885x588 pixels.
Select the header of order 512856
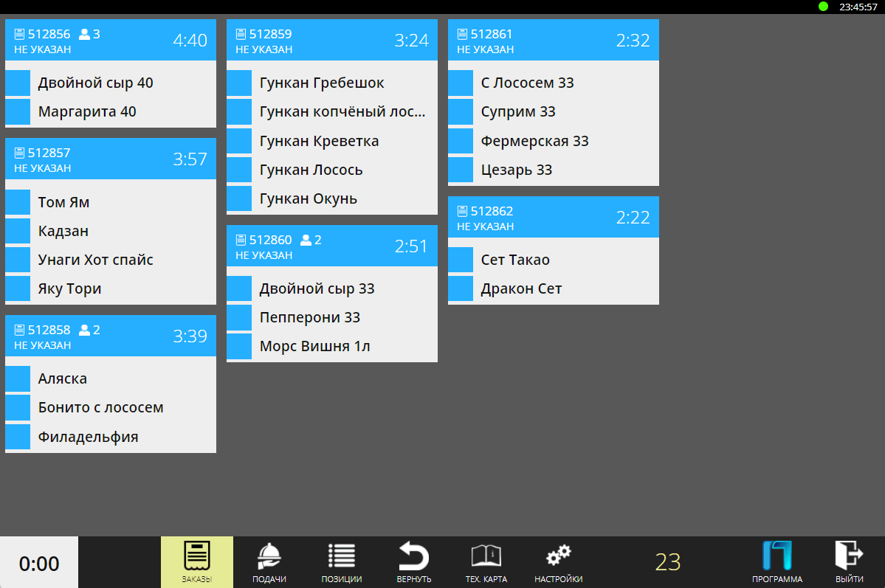tap(111, 41)
